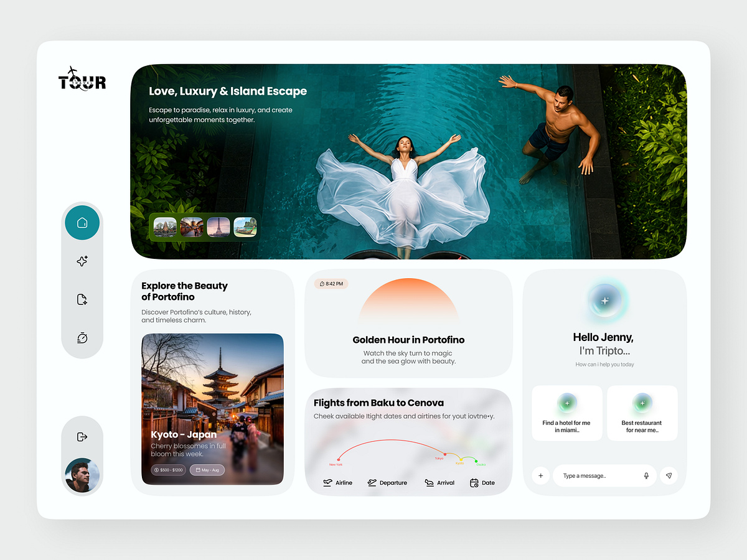Select the Osaka point on flight route
The width and height of the screenshot is (747, 560).
(x=477, y=462)
